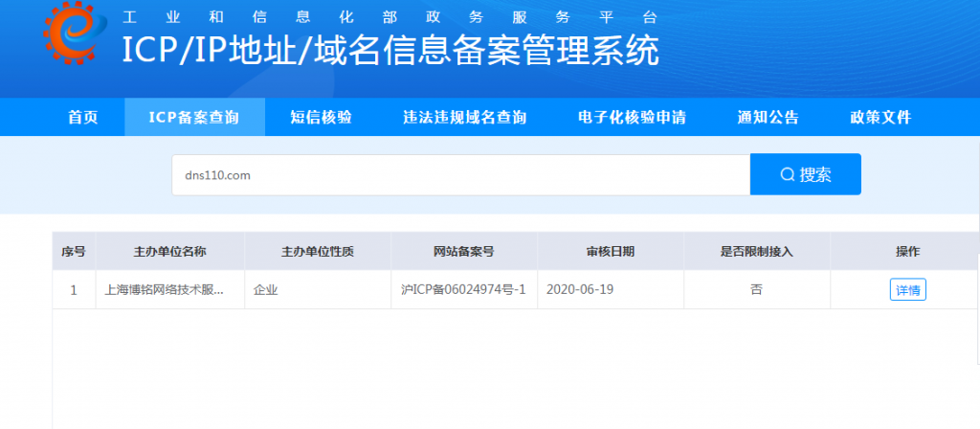Click the 审核日期 column header

pos(610,252)
